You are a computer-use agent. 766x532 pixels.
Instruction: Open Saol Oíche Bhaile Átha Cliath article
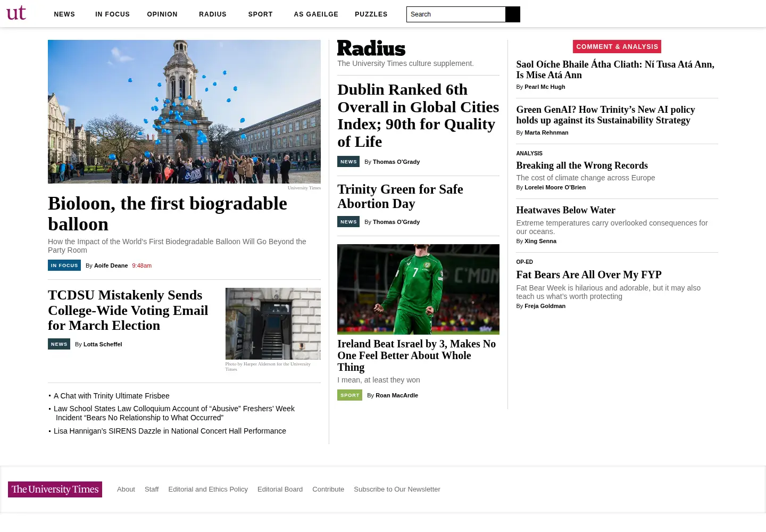615,70
